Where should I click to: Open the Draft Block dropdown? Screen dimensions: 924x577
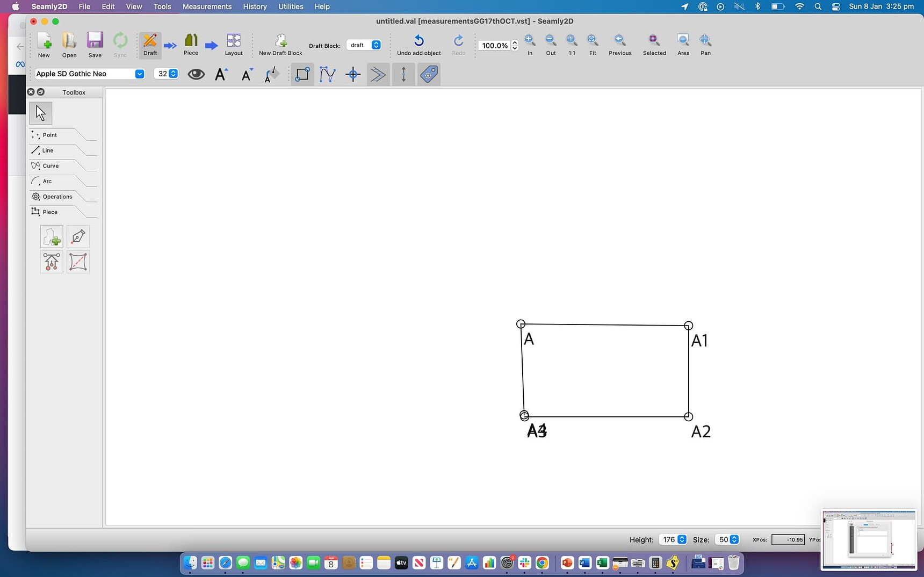tap(365, 45)
